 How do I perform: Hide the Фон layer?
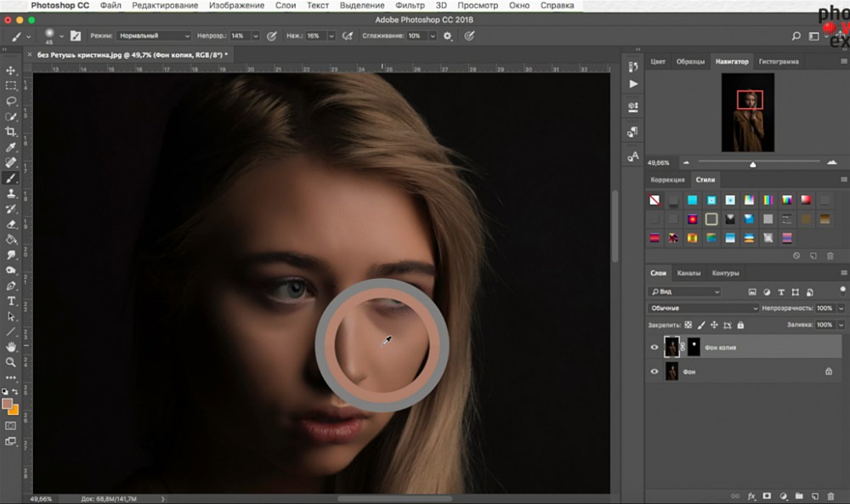(x=654, y=371)
